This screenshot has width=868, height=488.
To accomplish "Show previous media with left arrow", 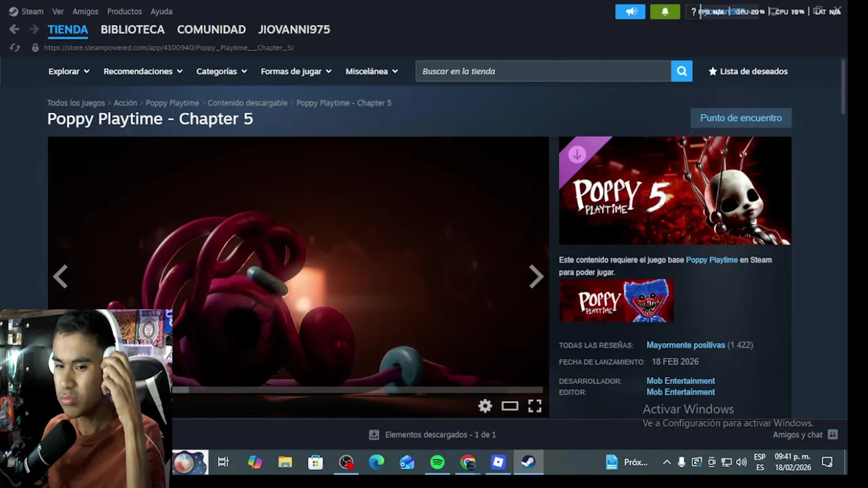I will click(x=60, y=277).
